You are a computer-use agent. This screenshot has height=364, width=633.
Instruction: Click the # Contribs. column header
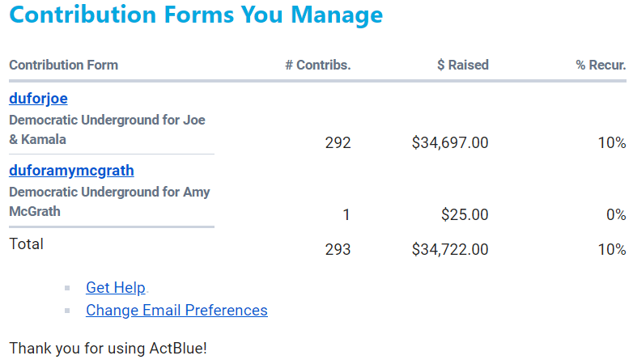click(x=317, y=65)
